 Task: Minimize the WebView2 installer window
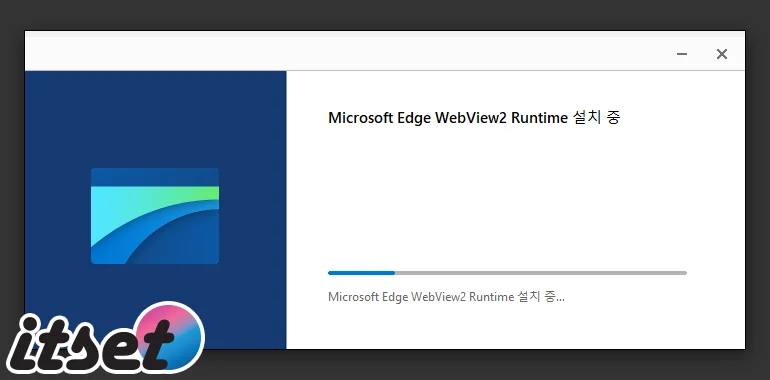(x=682, y=54)
